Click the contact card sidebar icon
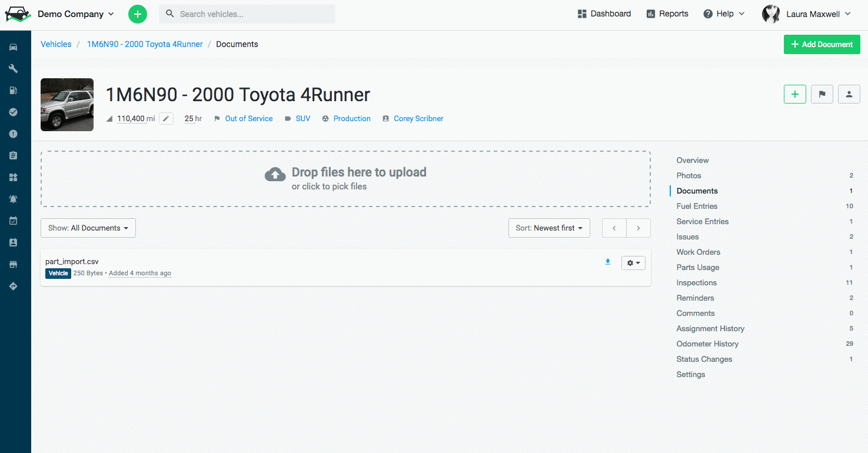This screenshot has height=453, width=868. click(x=13, y=243)
